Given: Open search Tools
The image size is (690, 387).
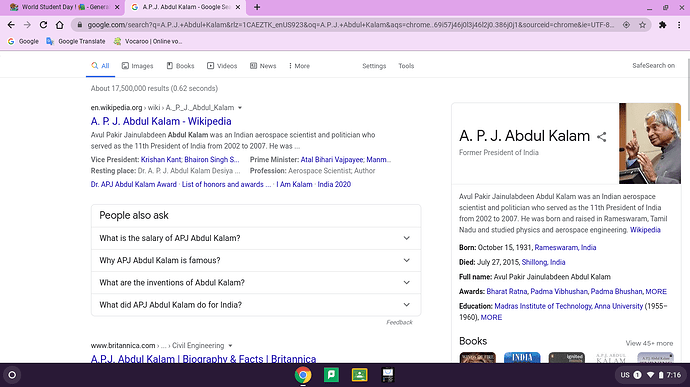Looking at the screenshot, I should pyautogui.click(x=406, y=66).
